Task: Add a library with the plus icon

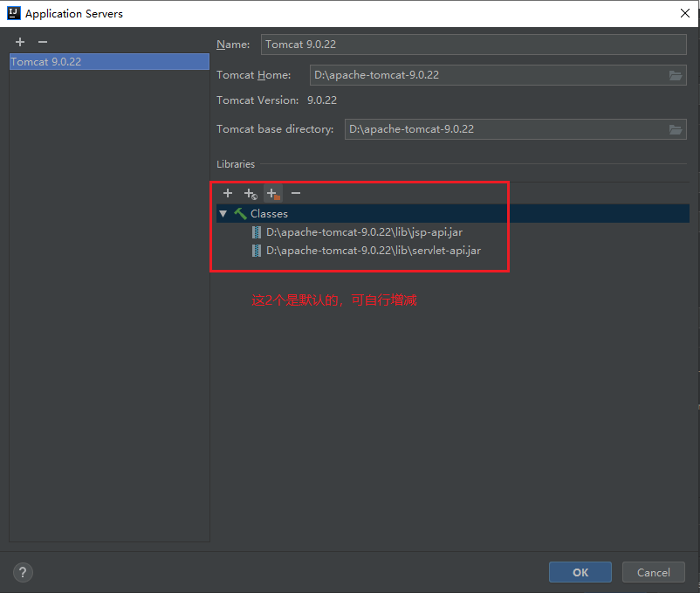Action: tap(228, 193)
